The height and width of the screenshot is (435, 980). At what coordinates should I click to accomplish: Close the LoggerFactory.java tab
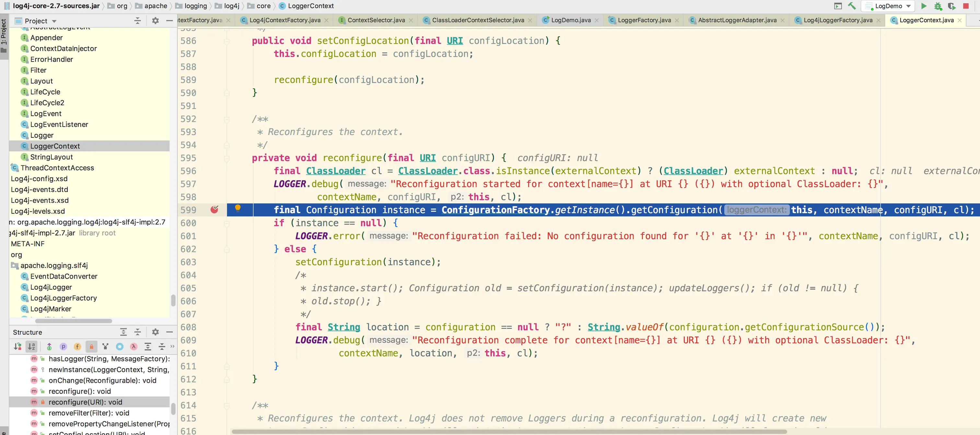(677, 20)
